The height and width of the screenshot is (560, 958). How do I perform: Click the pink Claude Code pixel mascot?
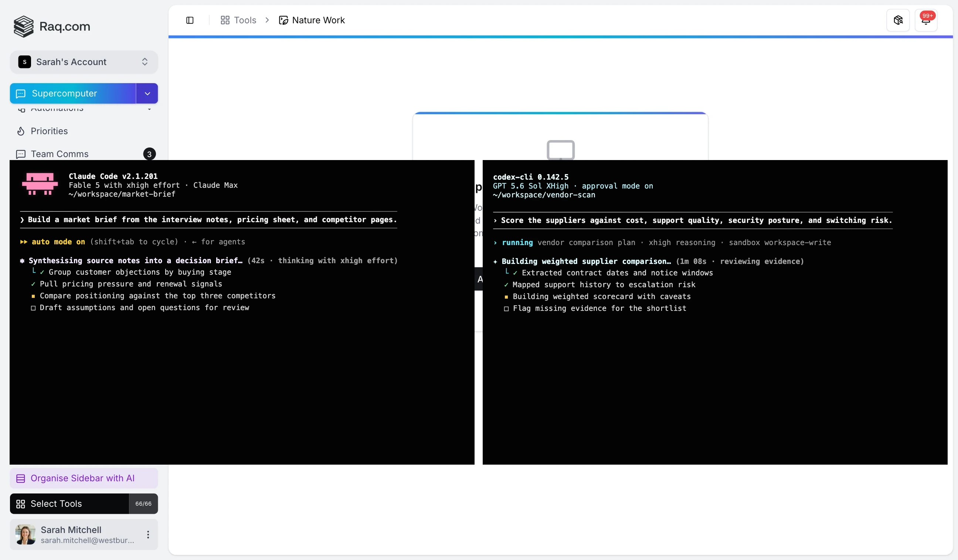(40, 184)
